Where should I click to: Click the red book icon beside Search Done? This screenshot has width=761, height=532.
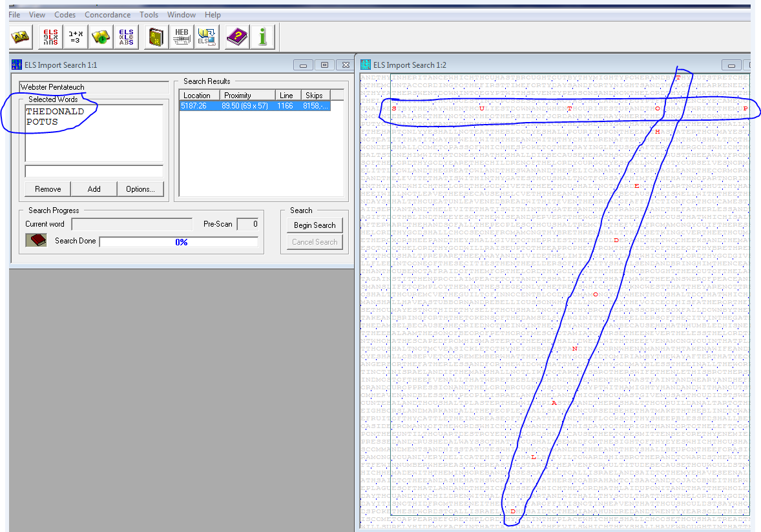[36, 240]
